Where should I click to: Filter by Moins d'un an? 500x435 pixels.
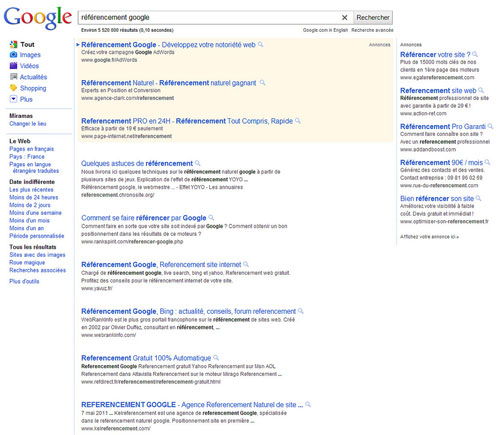pyautogui.click(x=26, y=228)
